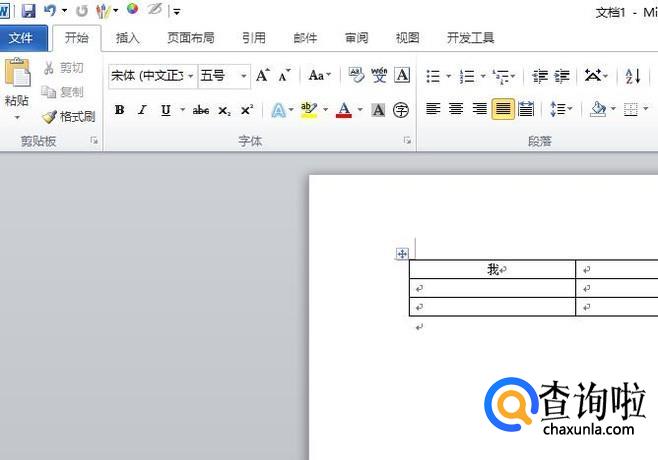Click the character border icon
This screenshot has width=658, height=460.
tap(402, 76)
